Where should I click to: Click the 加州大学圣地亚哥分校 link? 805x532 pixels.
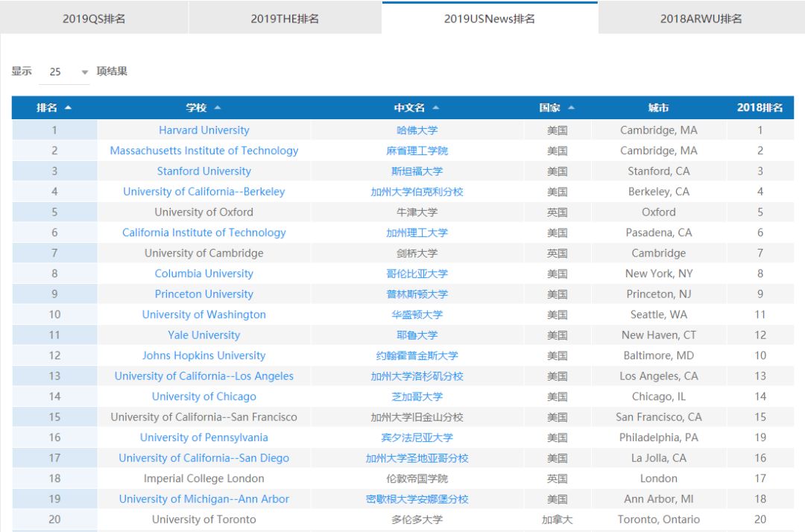tap(417, 459)
